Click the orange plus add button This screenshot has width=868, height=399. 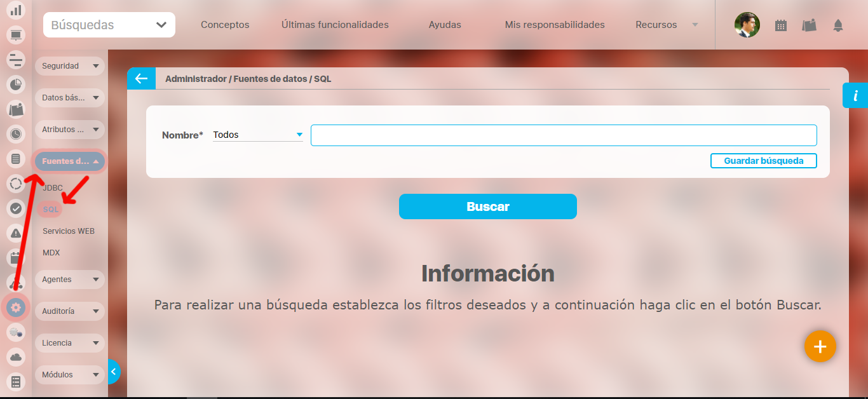(x=820, y=346)
